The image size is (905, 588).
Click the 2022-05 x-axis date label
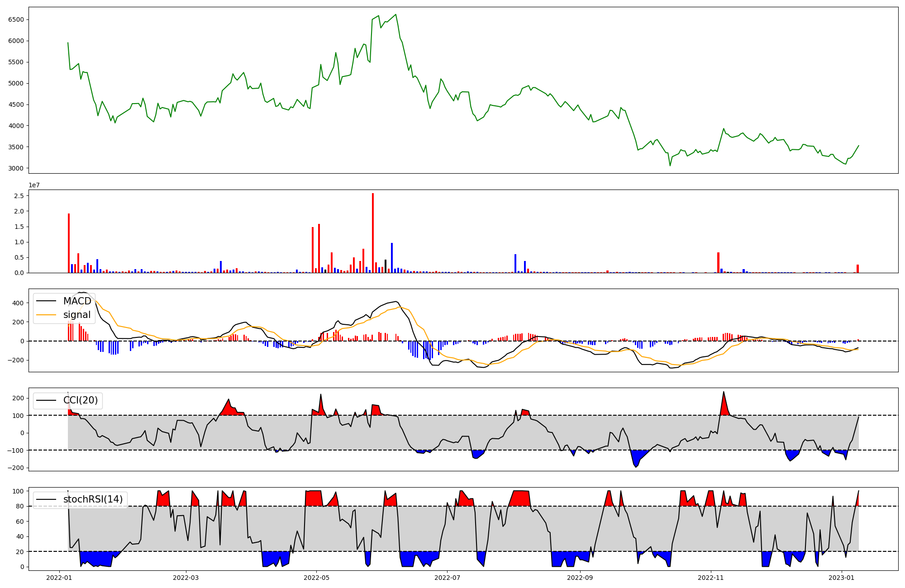pos(316,578)
